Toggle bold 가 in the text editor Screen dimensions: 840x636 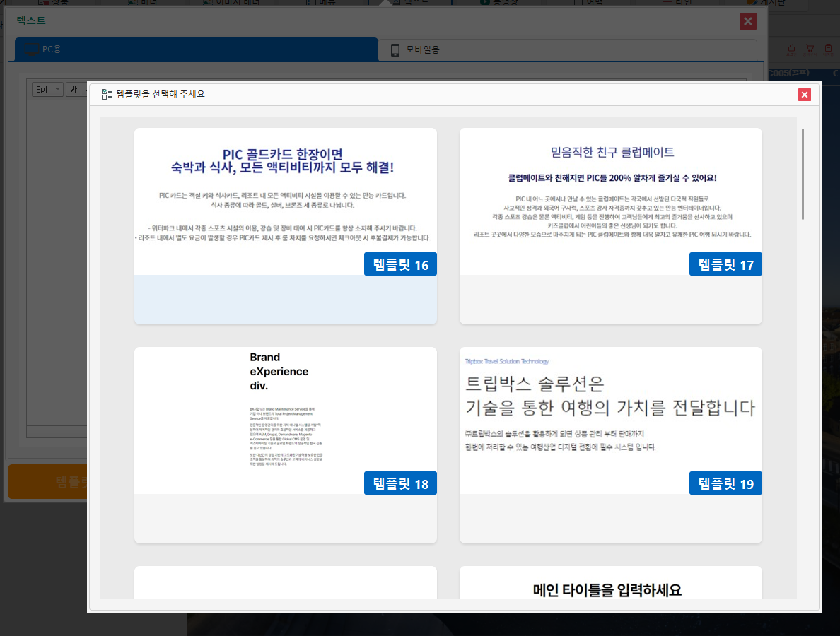(74, 90)
